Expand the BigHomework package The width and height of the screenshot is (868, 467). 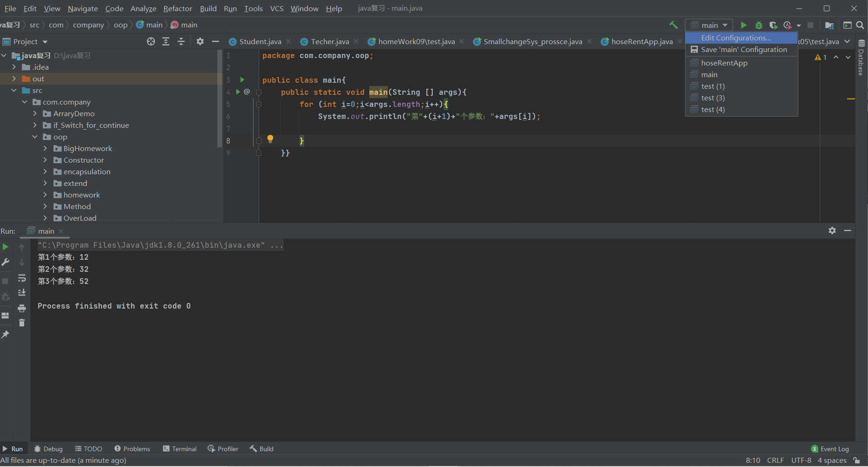(45, 148)
